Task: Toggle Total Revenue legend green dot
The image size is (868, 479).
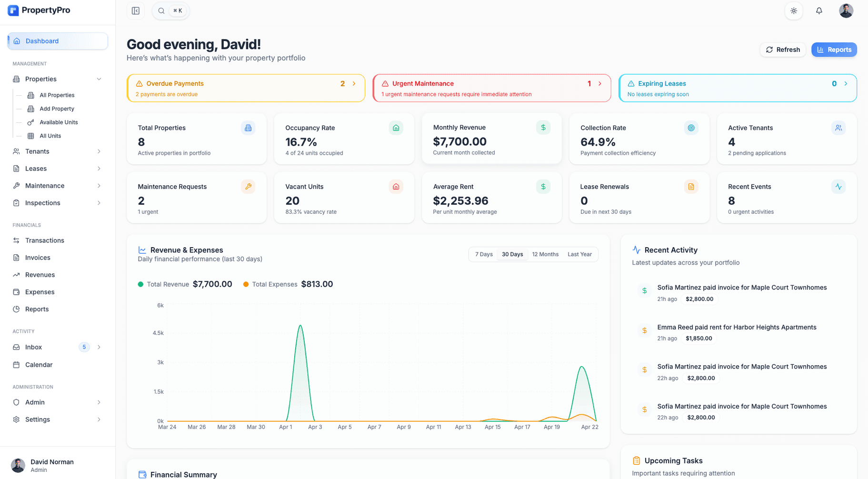Action: click(x=140, y=284)
